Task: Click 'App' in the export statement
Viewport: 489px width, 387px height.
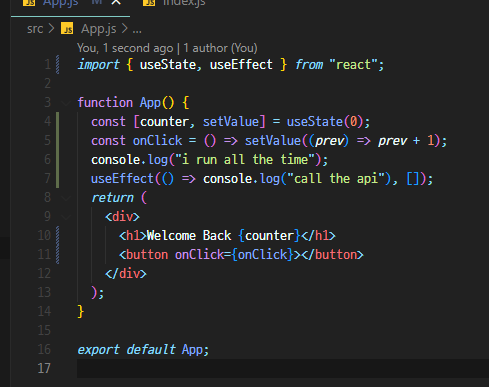Action: pos(192,350)
